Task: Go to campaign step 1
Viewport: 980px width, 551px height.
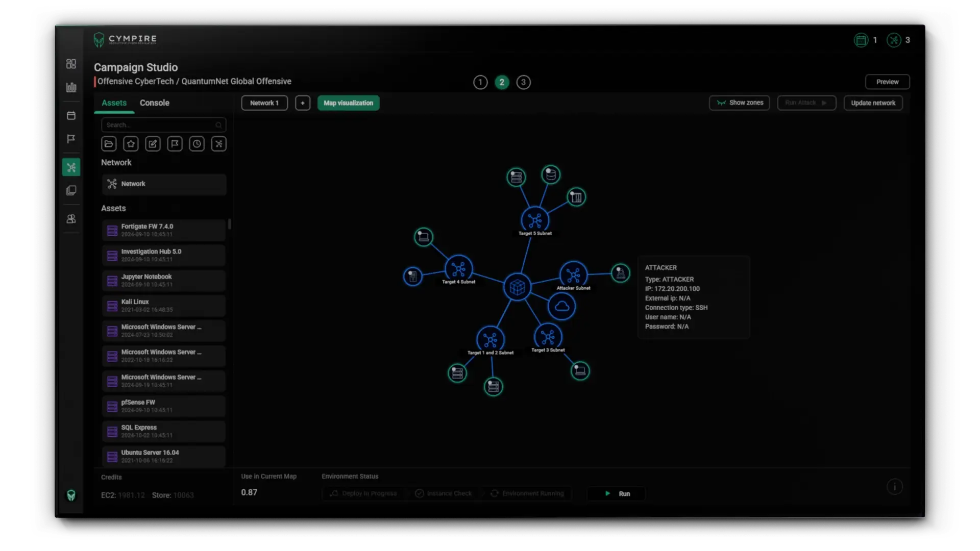Action: [480, 82]
